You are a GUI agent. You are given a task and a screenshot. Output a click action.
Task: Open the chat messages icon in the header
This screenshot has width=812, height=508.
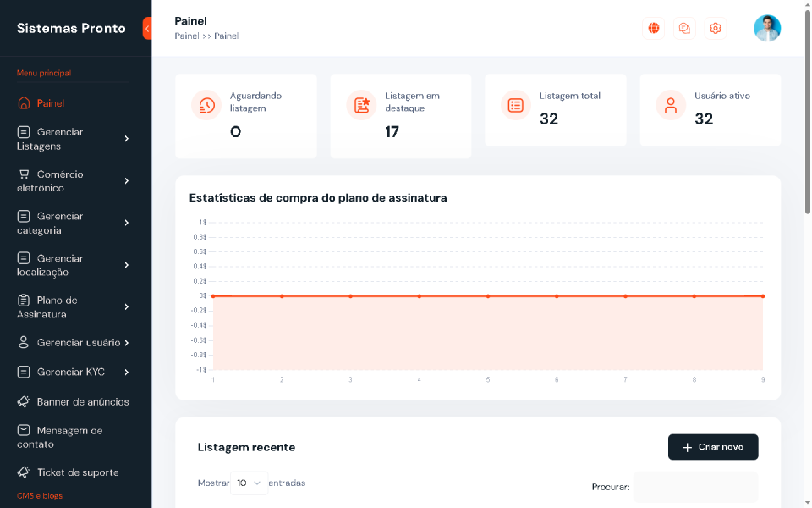684,27
